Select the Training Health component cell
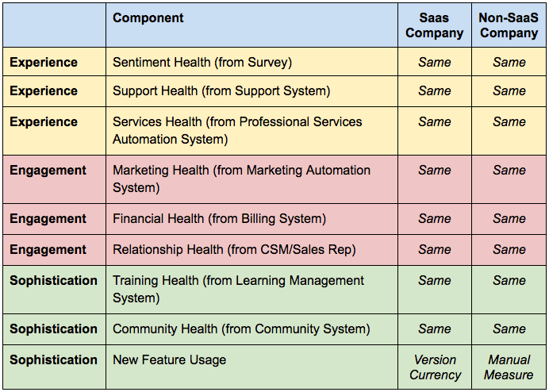Image resolution: width=549 pixels, height=392 pixels. click(238, 289)
